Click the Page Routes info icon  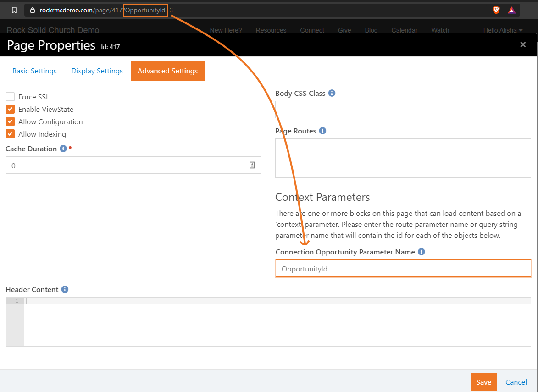coord(322,131)
